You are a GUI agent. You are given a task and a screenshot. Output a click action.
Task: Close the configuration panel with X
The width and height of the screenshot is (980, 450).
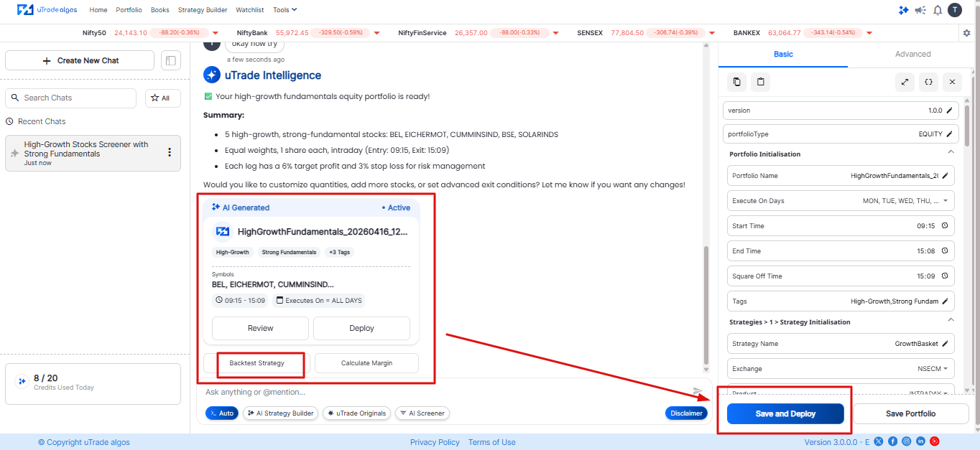click(x=952, y=82)
